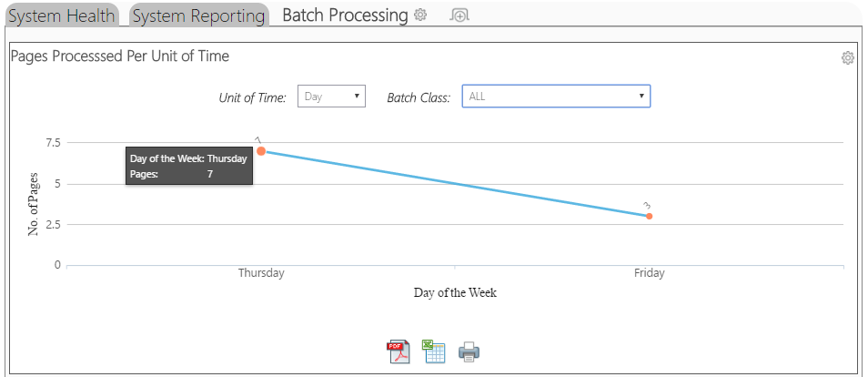The image size is (868, 377).
Task: Click the Friday axis label
Action: [x=650, y=273]
